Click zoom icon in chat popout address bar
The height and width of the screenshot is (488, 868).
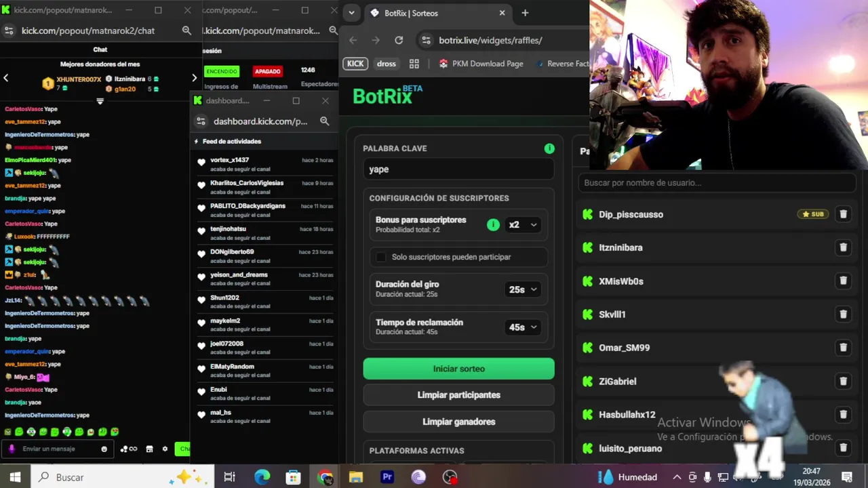186,30
